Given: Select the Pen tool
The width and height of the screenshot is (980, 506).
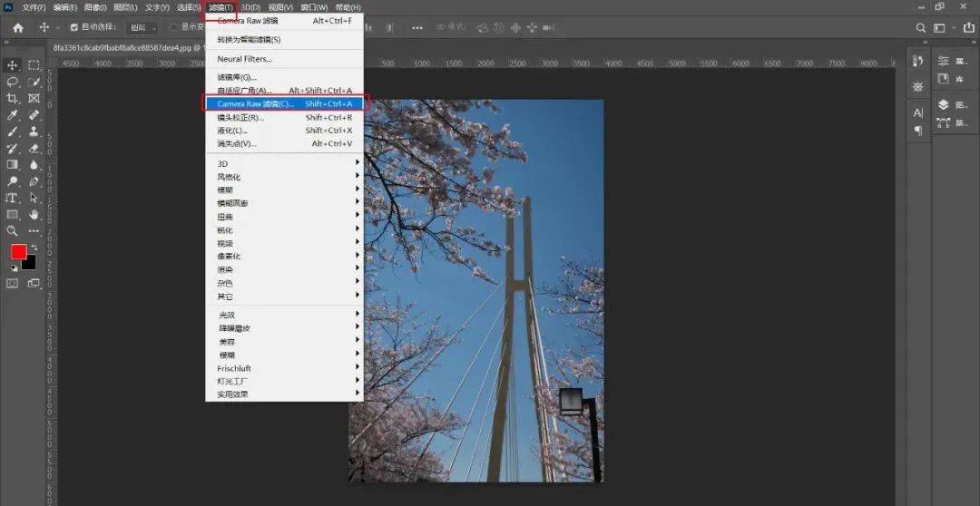Looking at the screenshot, I should point(34,181).
